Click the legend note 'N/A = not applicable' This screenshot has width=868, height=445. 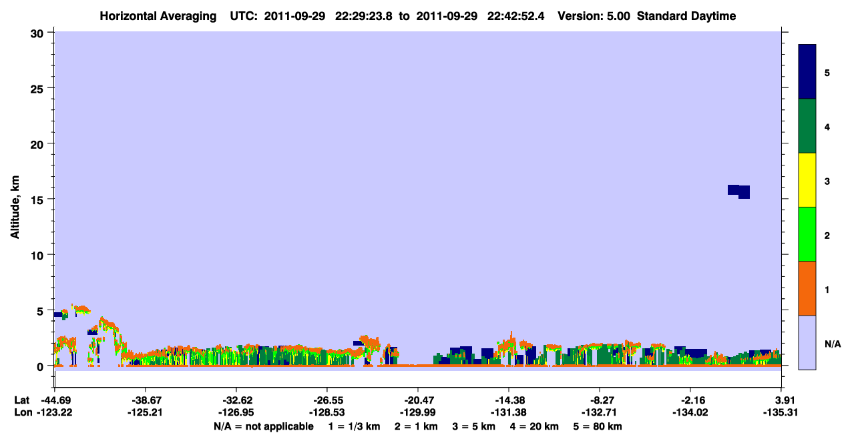pos(264,426)
